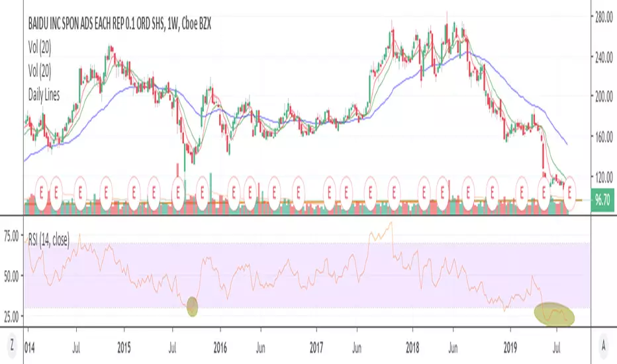Click the Jul label between 2015 and 2016

[x=172, y=348]
